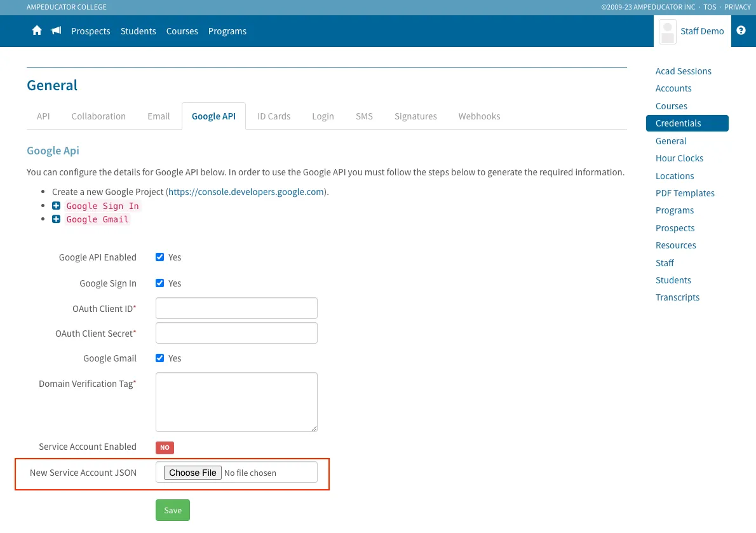Open Students in the top navigation
The height and width of the screenshot is (533, 756).
coord(138,31)
